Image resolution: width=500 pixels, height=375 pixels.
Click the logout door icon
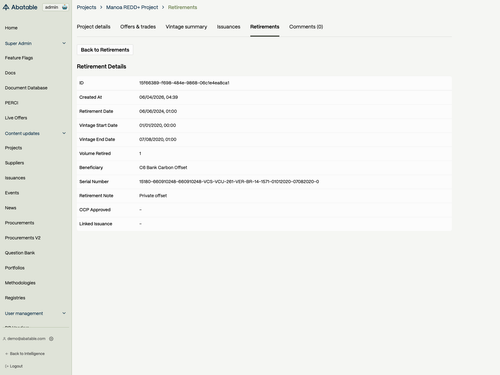click(6, 366)
